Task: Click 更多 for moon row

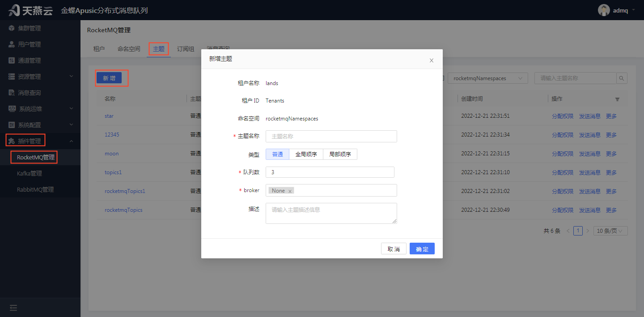Action: click(611, 154)
